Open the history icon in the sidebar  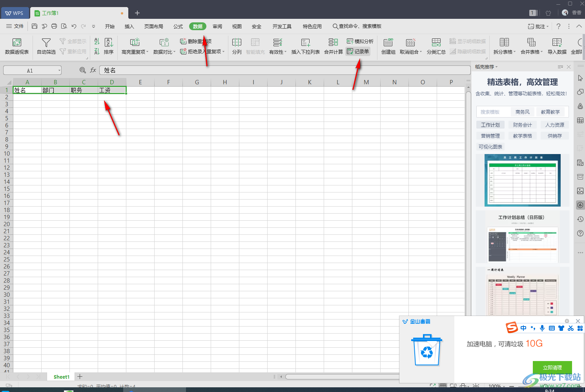[580, 219]
